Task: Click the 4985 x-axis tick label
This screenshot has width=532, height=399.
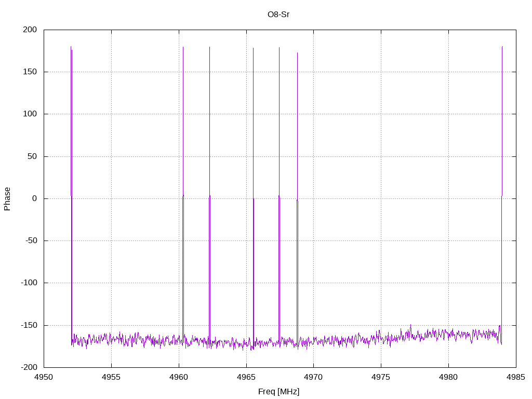Action: click(516, 377)
